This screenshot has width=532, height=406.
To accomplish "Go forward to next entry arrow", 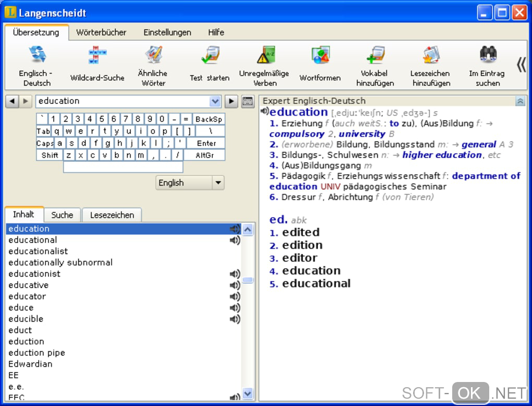I will pos(26,101).
